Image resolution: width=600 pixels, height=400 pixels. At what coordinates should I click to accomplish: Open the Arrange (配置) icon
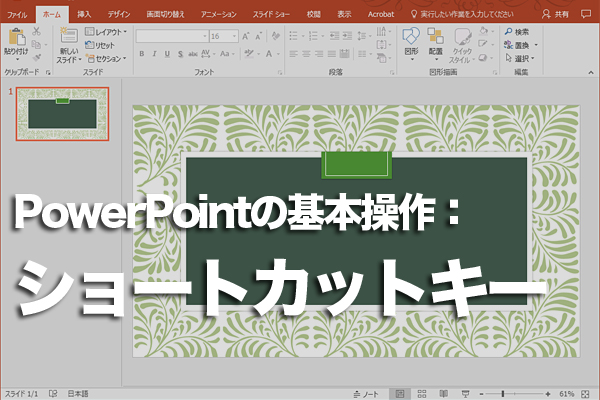coord(435,36)
